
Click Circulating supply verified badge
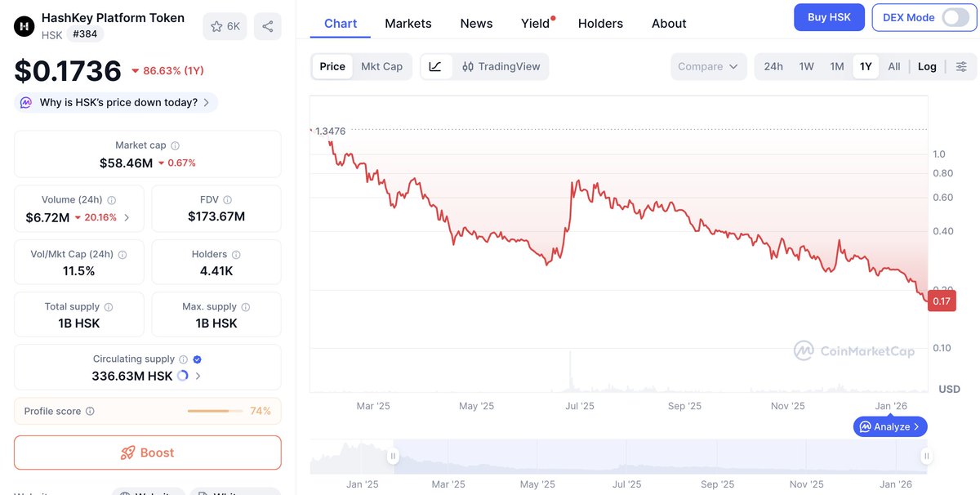(197, 359)
